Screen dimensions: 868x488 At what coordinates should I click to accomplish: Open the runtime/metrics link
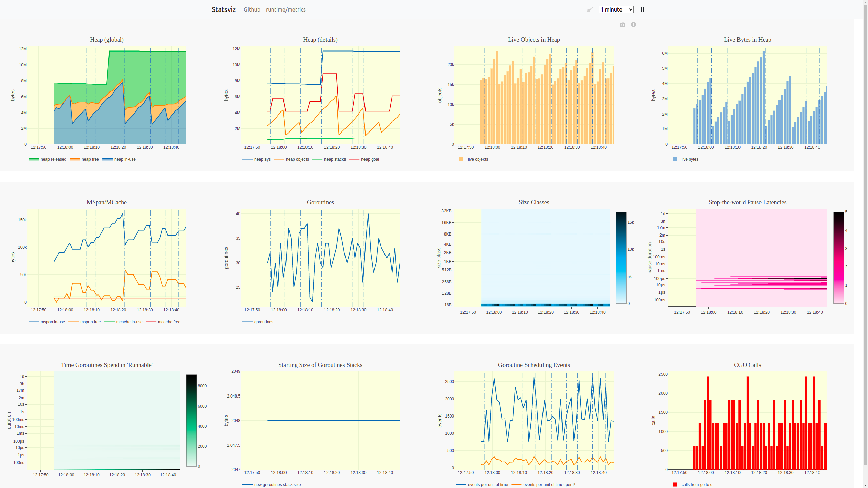[285, 9]
